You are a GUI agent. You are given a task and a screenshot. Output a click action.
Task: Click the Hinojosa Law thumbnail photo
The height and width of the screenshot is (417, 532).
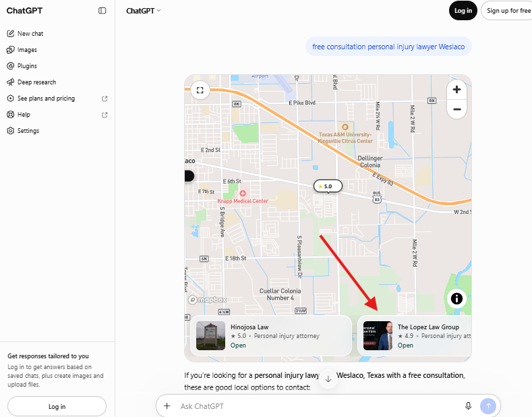tap(210, 336)
